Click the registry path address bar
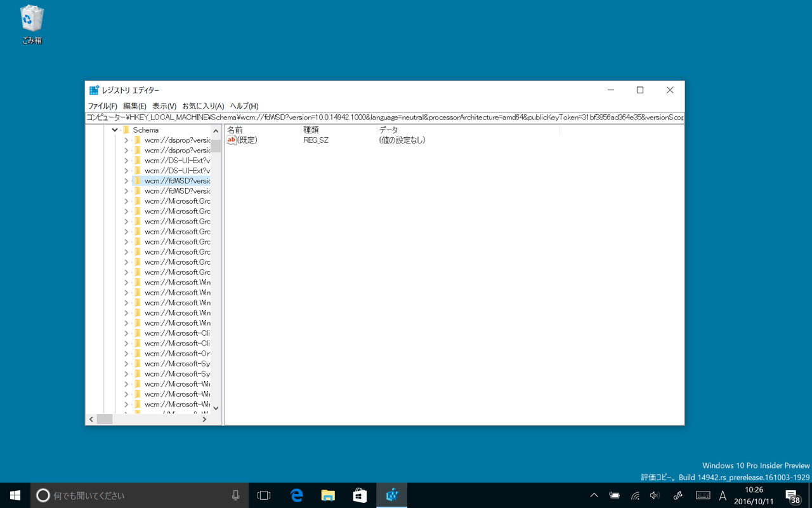812x508 pixels. pyautogui.click(x=384, y=117)
